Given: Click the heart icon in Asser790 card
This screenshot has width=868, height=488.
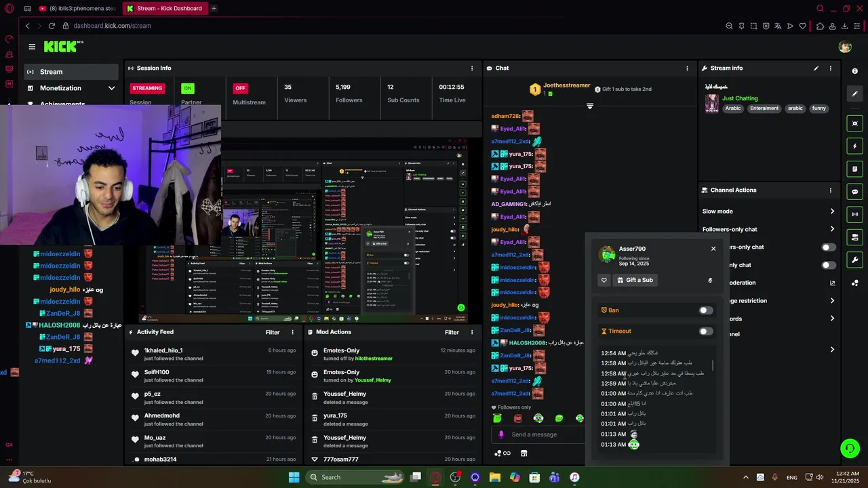Looking at the screenshot, I should 604,280.
